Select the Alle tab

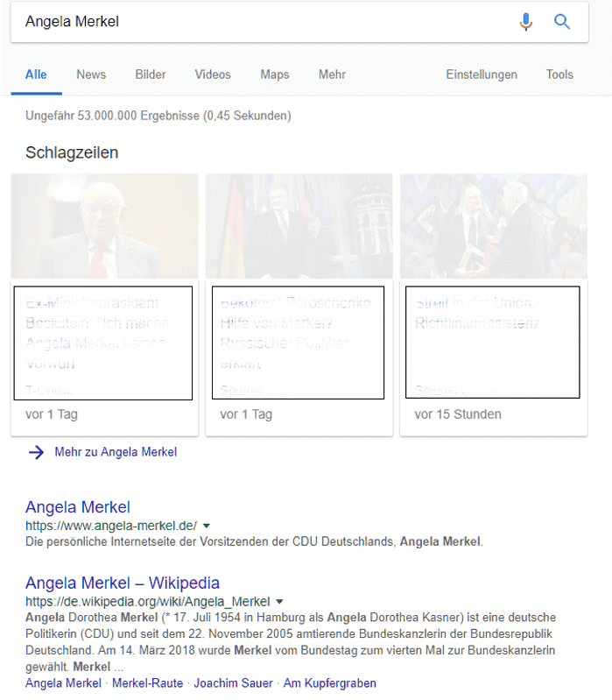click(x=36, y=74)
